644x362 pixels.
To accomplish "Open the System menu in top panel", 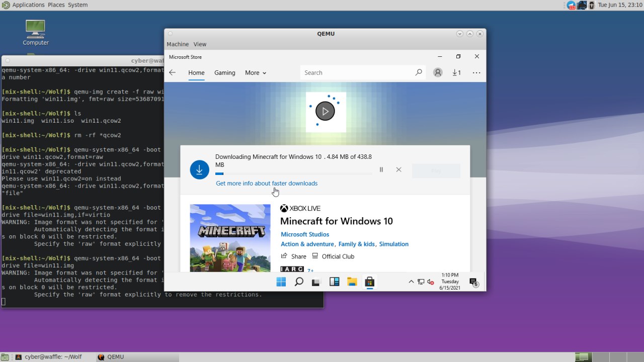I will [x=77, y=5].
